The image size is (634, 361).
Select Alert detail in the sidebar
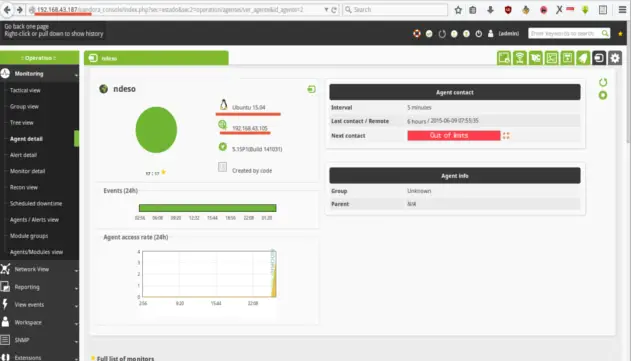(x=23, y=155)
